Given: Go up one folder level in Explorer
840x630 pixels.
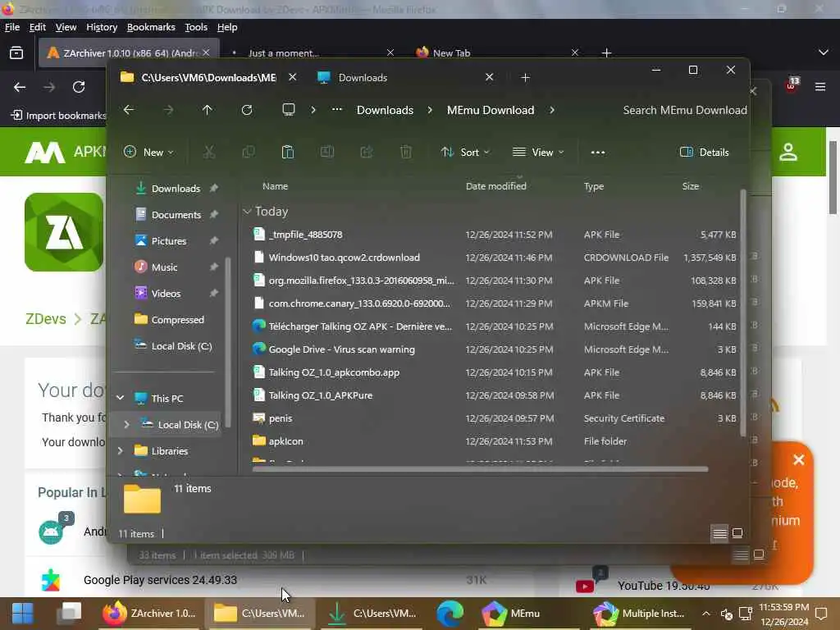Looking at the screenshot, I should (x=208, y=110).
